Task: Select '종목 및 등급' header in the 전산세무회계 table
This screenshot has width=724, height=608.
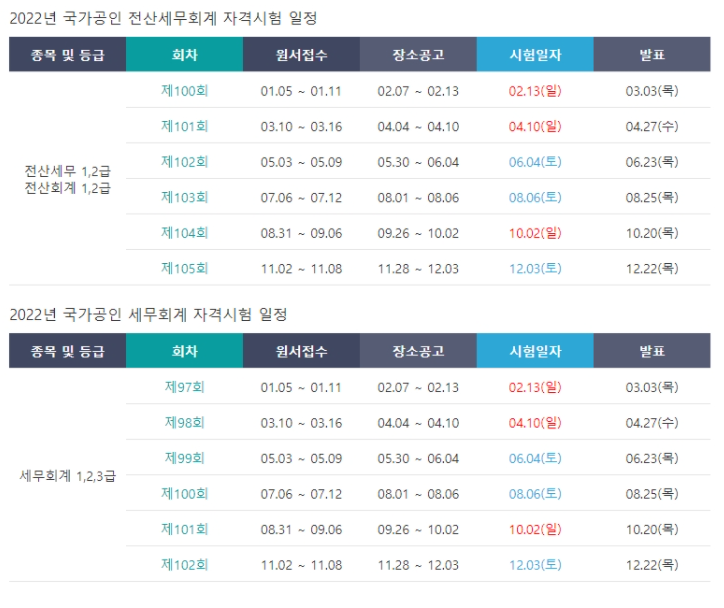Action: [x=67, y=54]
